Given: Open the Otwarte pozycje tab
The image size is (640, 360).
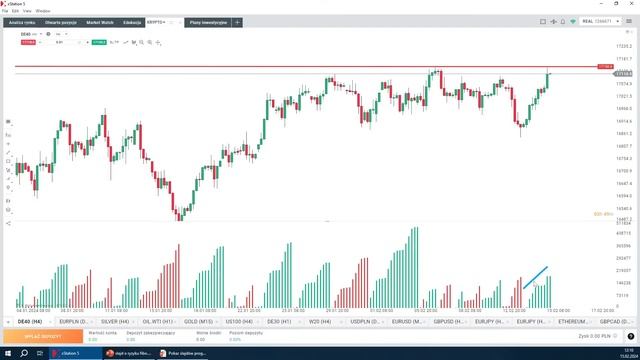Looking at the screenshot, I should click(61, 22).
